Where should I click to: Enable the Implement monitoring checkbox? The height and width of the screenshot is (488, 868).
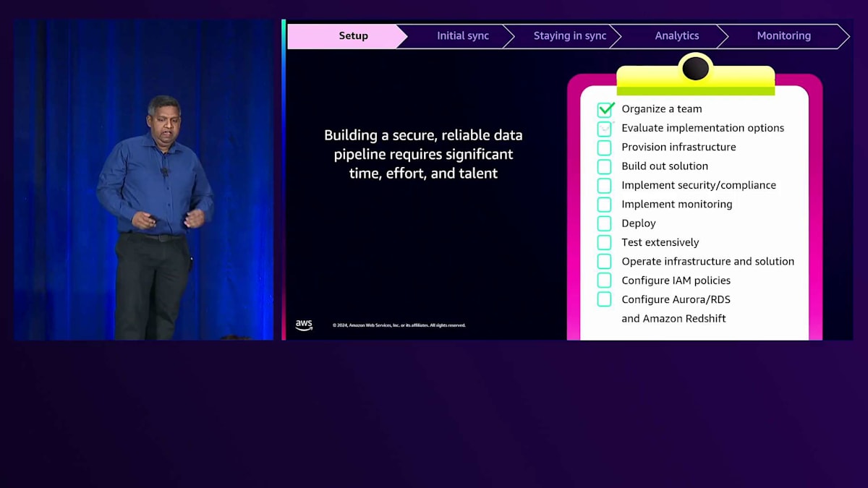tap(604, 205)
